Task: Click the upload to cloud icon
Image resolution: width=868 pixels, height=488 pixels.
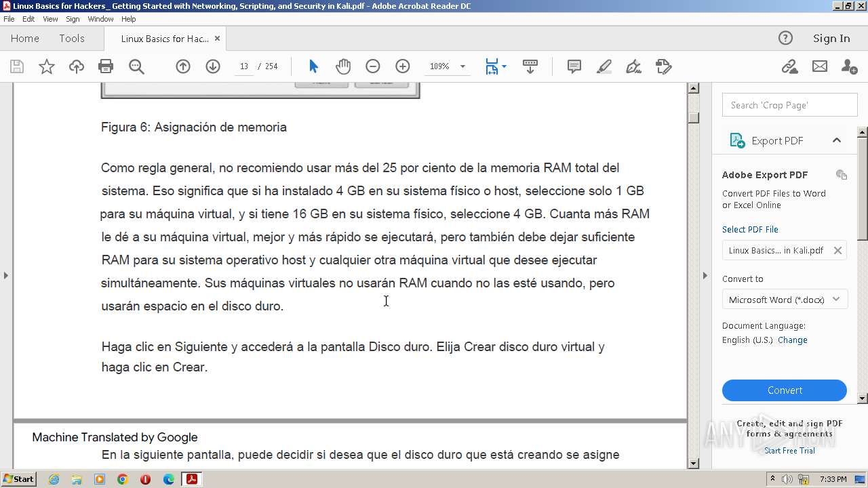Action: tap(77, 66)
